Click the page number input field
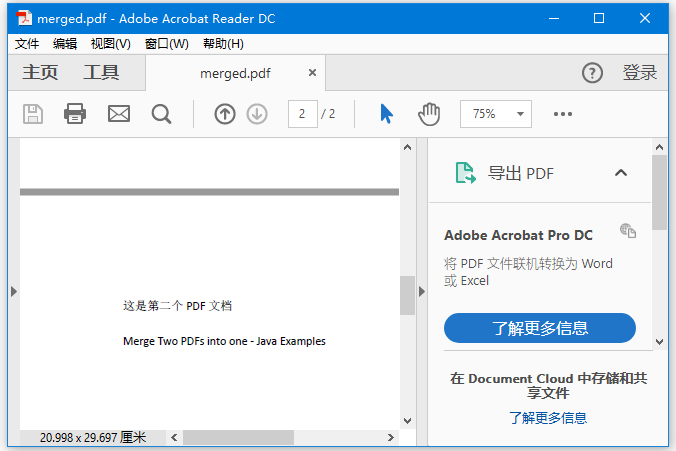 303,114
